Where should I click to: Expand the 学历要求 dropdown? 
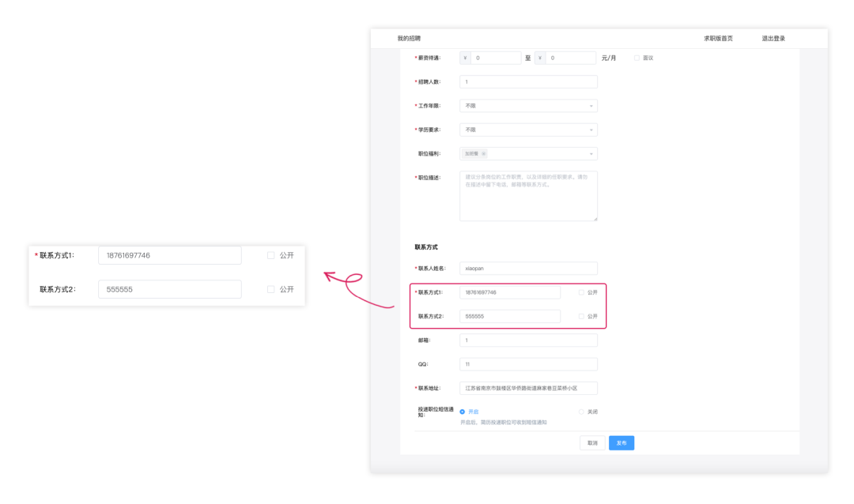(528, 130)
